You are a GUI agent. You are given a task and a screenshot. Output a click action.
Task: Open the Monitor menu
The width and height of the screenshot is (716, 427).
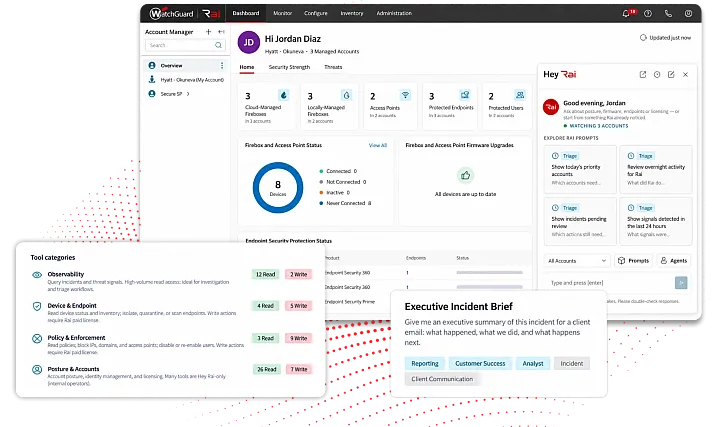click(282, 13)
